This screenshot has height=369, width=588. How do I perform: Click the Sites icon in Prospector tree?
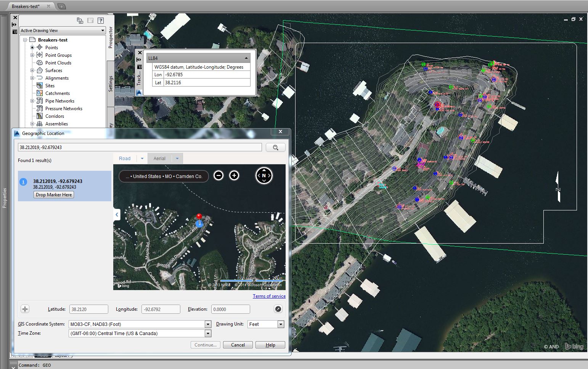coord(39,85)
